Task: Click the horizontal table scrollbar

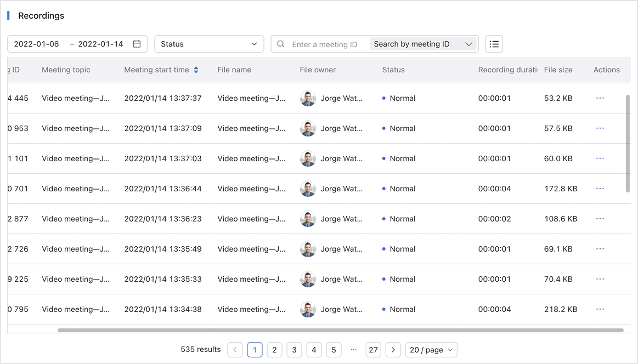Action: (341, 330)
